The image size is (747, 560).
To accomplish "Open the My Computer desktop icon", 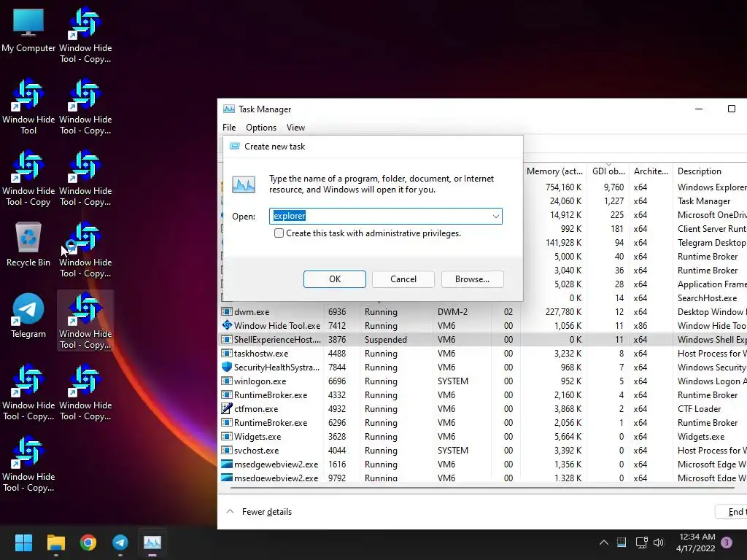I will [x=28, y=31].
